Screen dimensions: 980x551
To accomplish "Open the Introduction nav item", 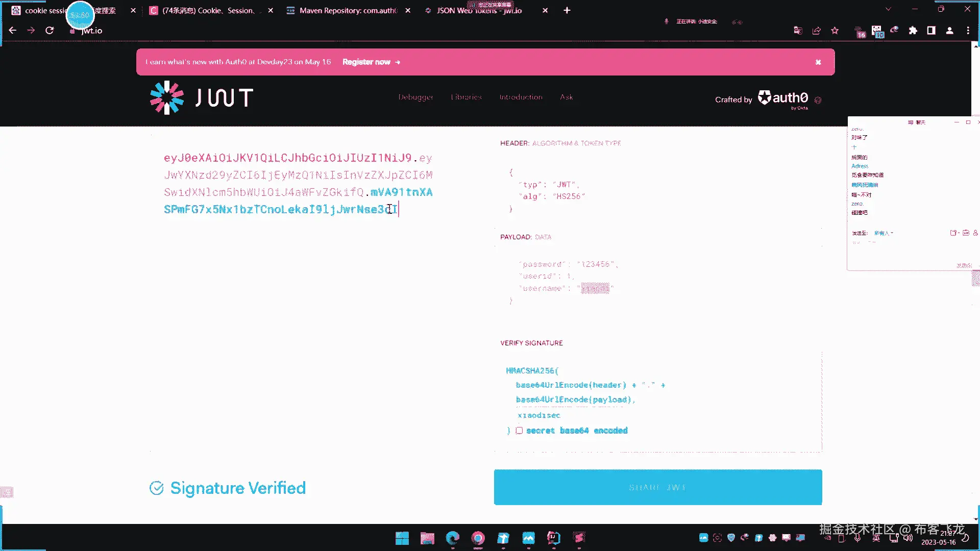I will pyautogui.click(x=521, y=97).
